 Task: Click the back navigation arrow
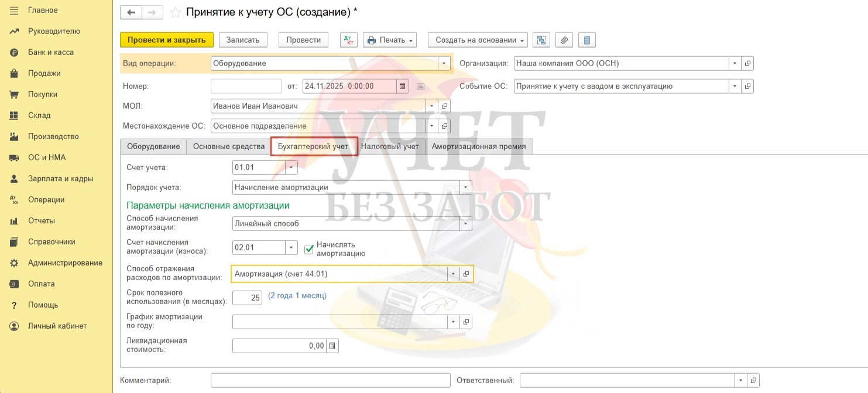(131, 12)
